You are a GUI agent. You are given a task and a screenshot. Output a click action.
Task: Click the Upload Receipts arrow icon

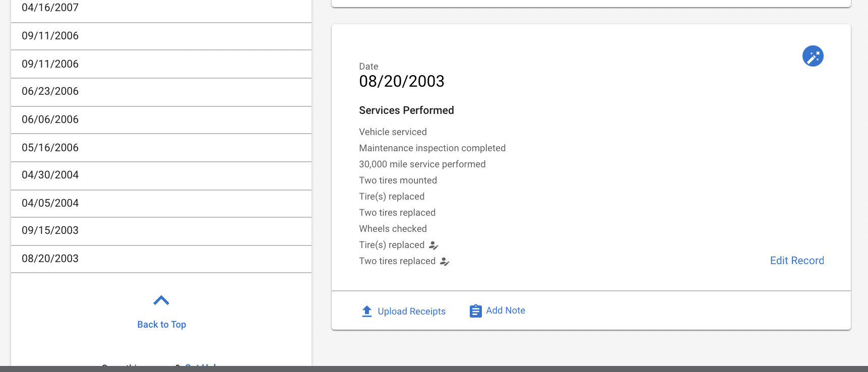click(367, 311)
